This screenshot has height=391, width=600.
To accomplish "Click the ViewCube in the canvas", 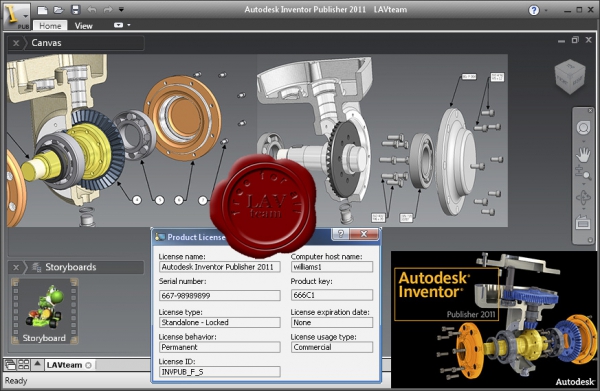I will tap(570, 76).
